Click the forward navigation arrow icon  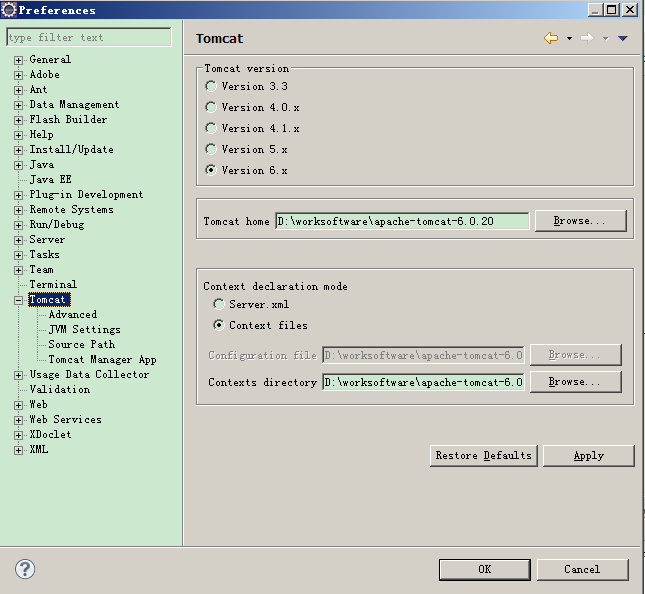[587, 38]
